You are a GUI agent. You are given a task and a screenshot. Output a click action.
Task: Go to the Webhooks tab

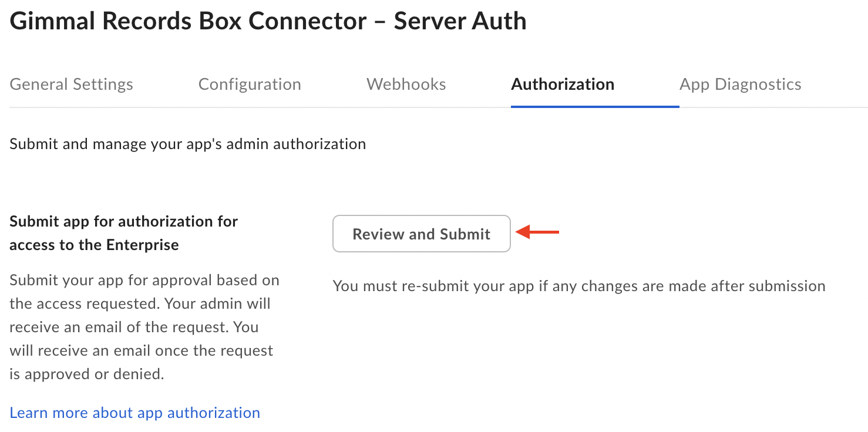[406, 85]
